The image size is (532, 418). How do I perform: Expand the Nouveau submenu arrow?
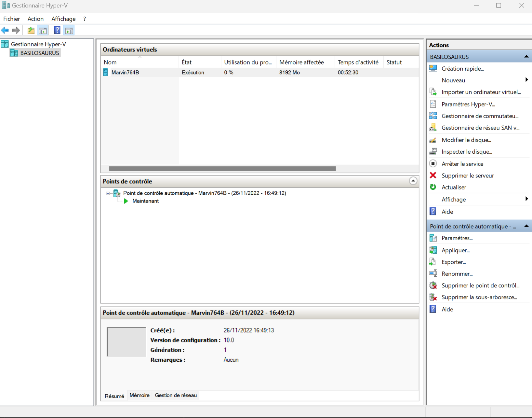pos(526,80)
